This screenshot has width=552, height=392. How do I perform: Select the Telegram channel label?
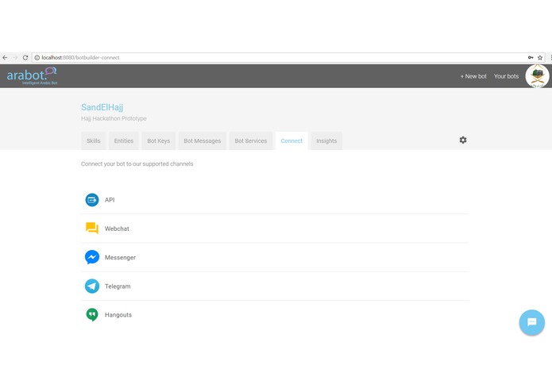[x=118, y=286]
